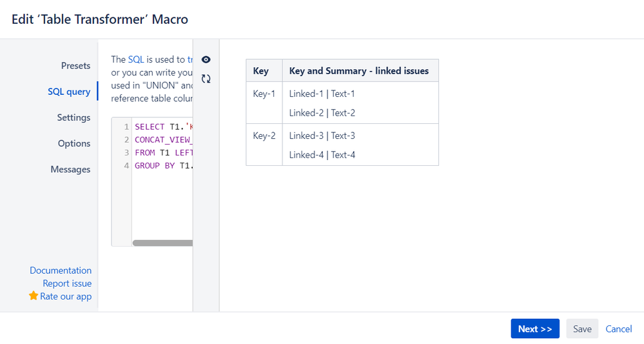Open the Messages tab
Screen dimensions: 644x344
point(70,169)
